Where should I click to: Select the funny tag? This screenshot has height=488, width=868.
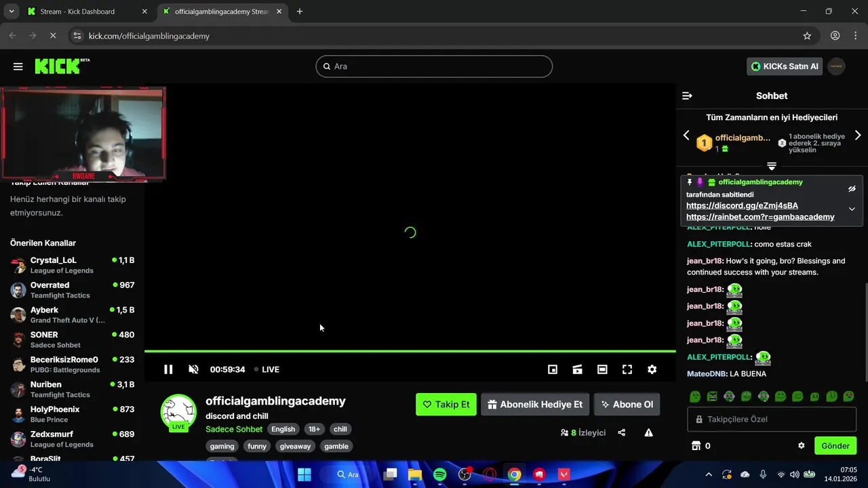click(257, 446)
